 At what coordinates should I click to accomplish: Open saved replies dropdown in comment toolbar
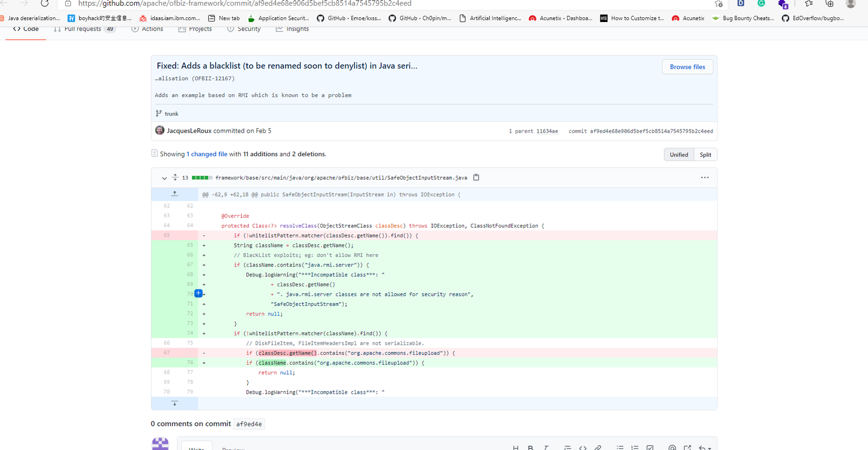705,448
